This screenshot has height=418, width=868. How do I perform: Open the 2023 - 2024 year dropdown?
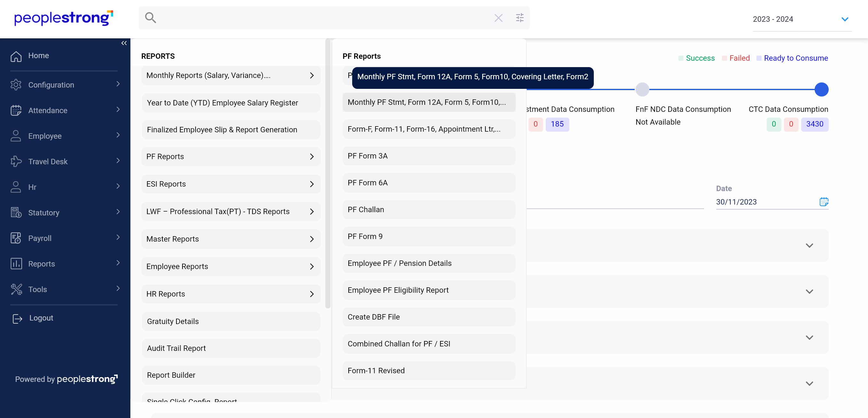[x=844, y=19]
